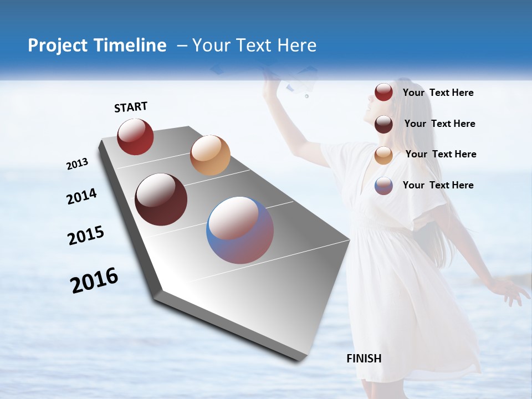Click text beside the red legend sphere

pos(438,93)
